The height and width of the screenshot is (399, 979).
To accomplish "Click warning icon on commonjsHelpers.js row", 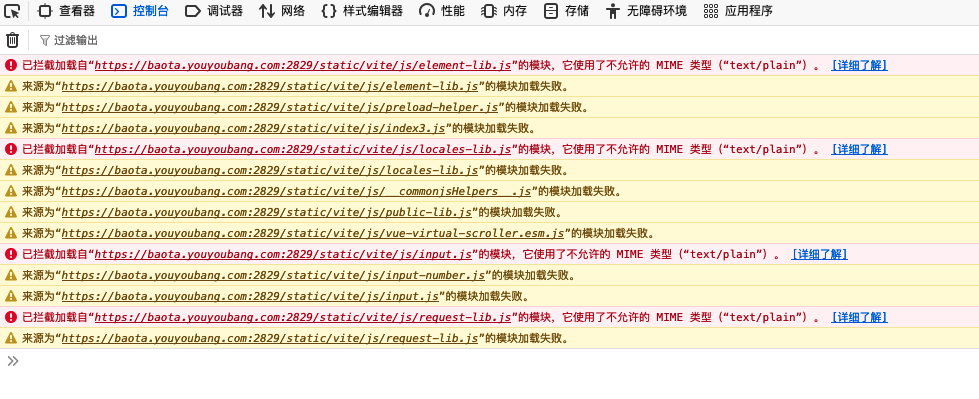I will (11, 191).
